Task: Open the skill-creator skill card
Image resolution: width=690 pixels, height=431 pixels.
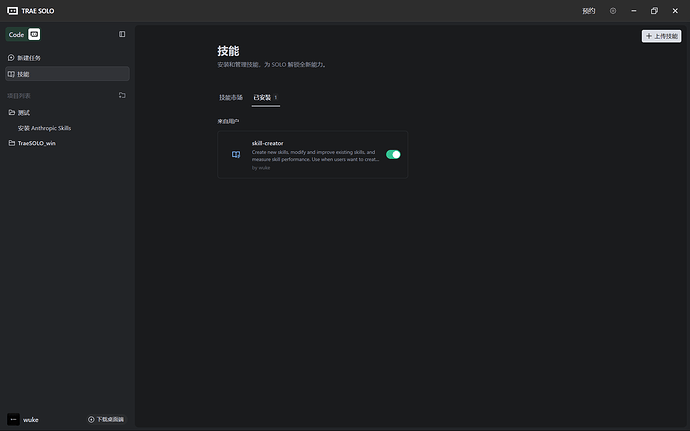Action: 312,155
